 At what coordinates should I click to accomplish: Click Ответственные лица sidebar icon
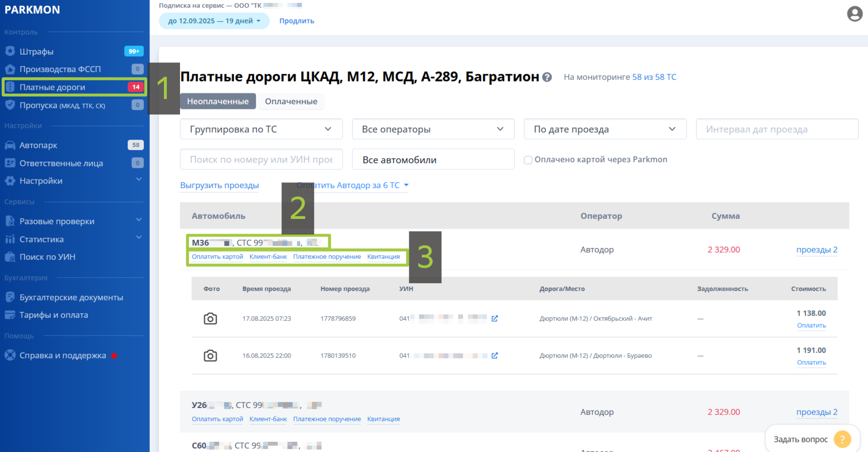pos(10,163)
